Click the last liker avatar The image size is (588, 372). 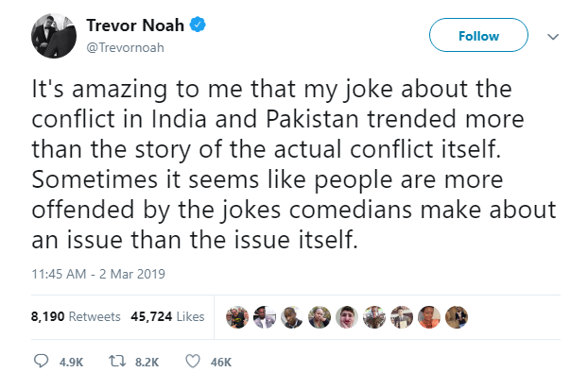457,317
